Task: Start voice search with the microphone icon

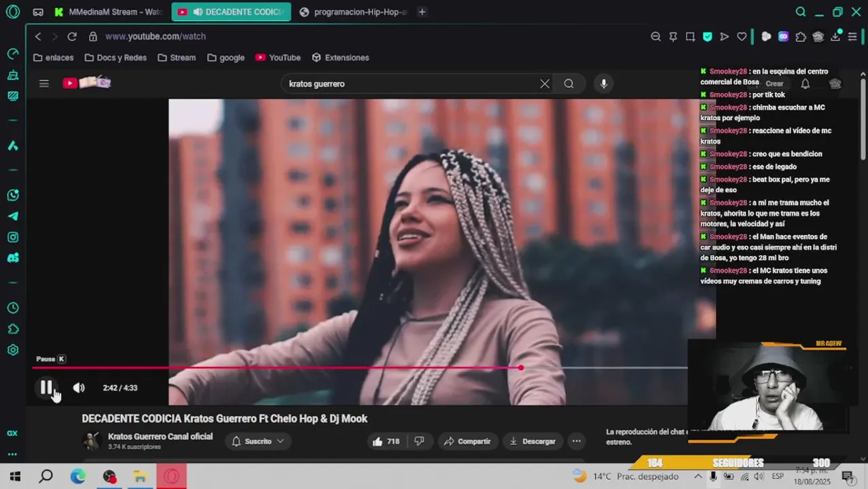Action: click(603, 84)
